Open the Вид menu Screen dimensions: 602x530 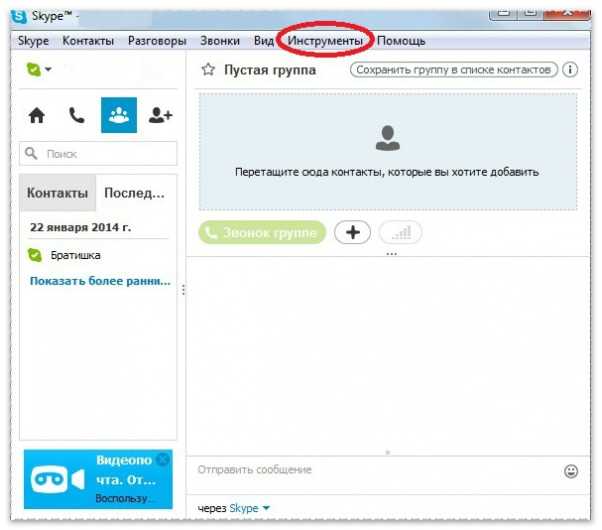(x=264, y=41)
